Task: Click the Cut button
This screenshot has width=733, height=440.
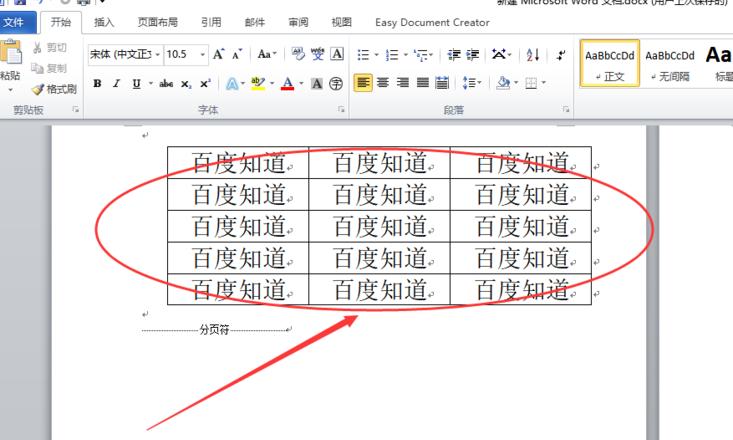Action: [x=50, y=48]
